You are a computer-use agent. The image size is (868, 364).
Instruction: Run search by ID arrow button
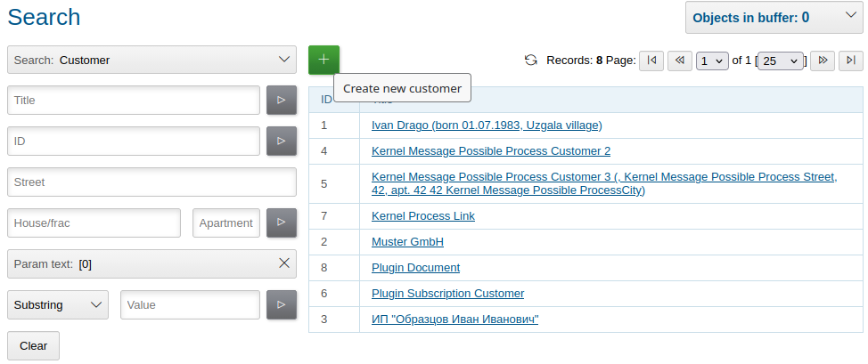tap(282, 142)
